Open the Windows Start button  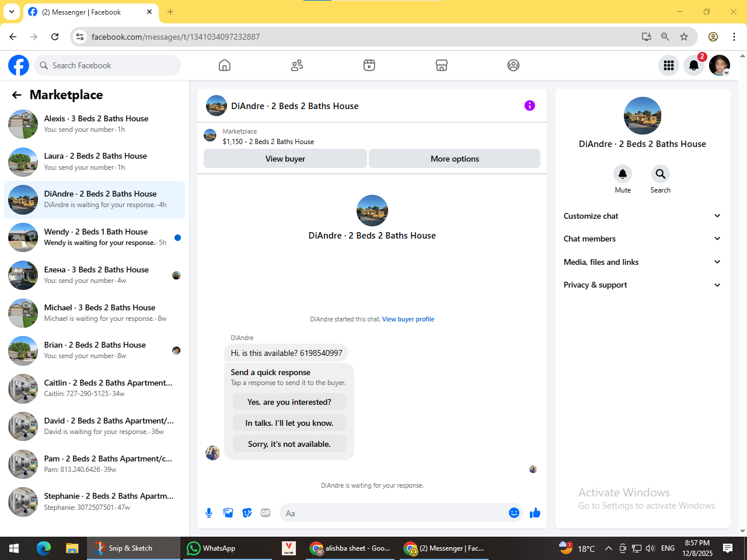click(14, 548)
